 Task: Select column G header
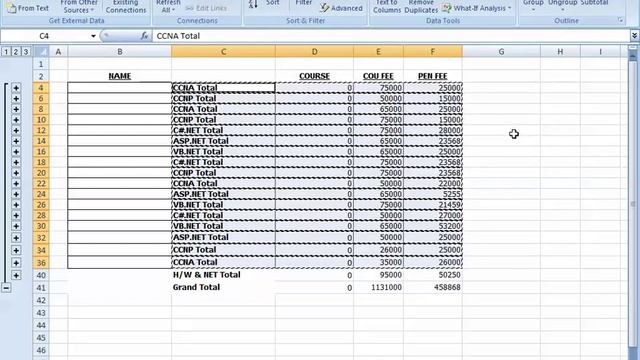tap(501, 52)
